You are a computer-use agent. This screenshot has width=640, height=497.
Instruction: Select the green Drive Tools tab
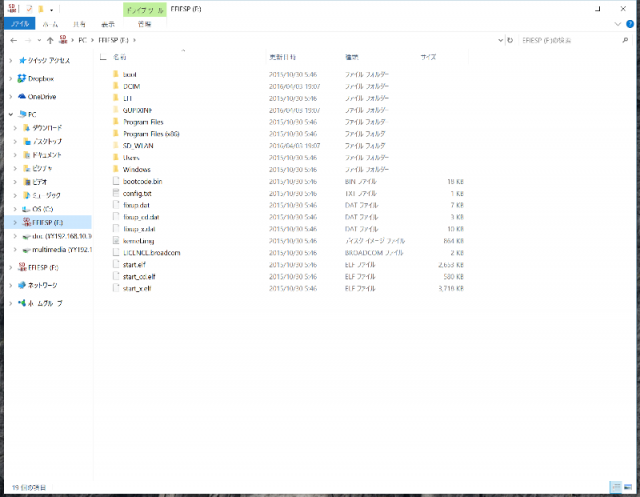pos(145,10)
